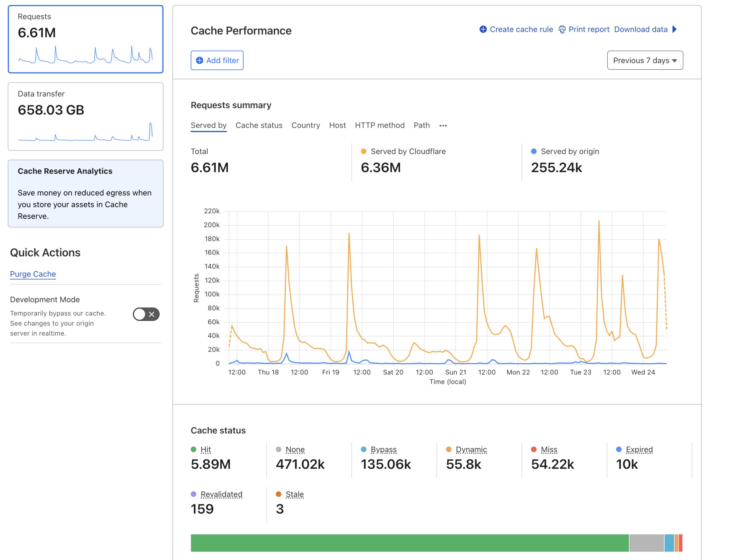754x560 pixels.
Task: Click the Print report link
Action: click(x=584, y=29)
